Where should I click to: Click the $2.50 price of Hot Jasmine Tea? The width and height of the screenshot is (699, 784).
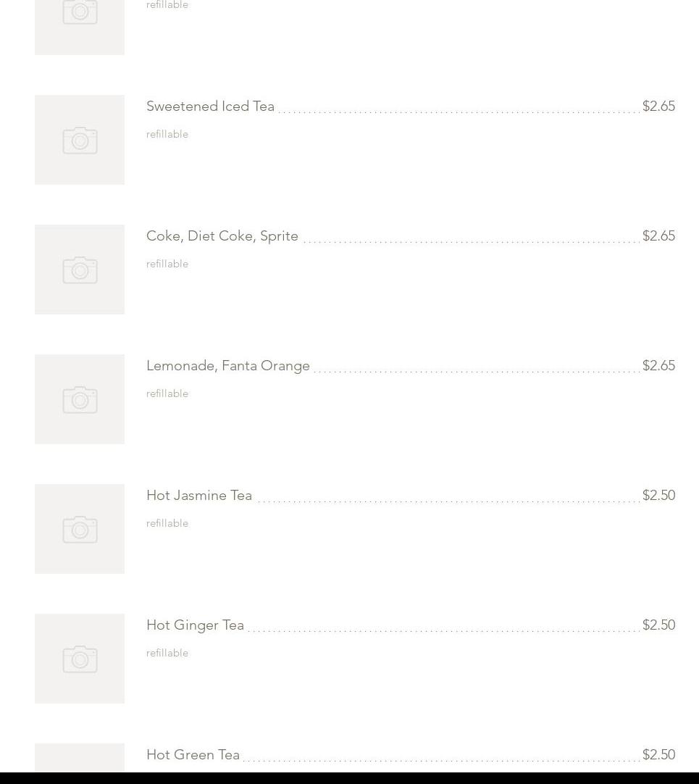(658, 496)
